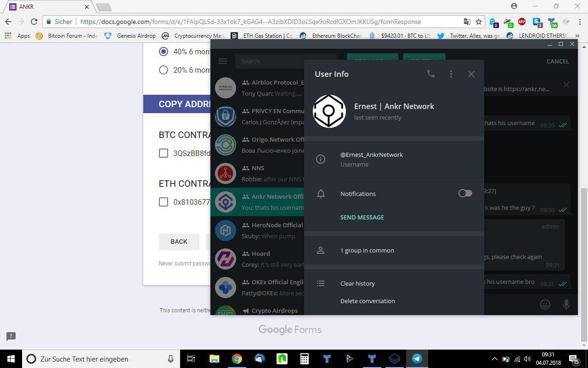Image resolution: width=588 pixels, height=368 pixels.
Task: Click the Windows taskbar search box
Action: [101, 359]
